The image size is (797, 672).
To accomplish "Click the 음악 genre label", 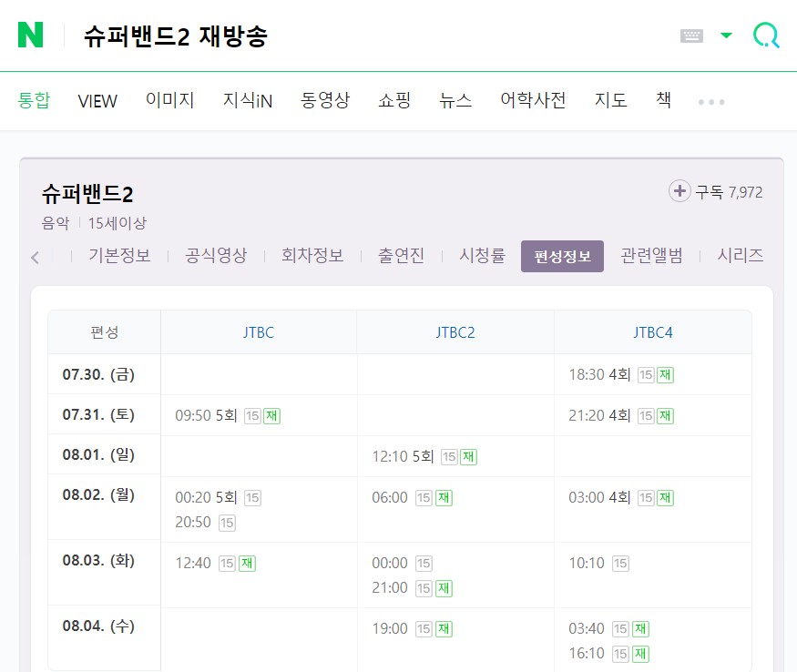I will [x=56, y=223].
